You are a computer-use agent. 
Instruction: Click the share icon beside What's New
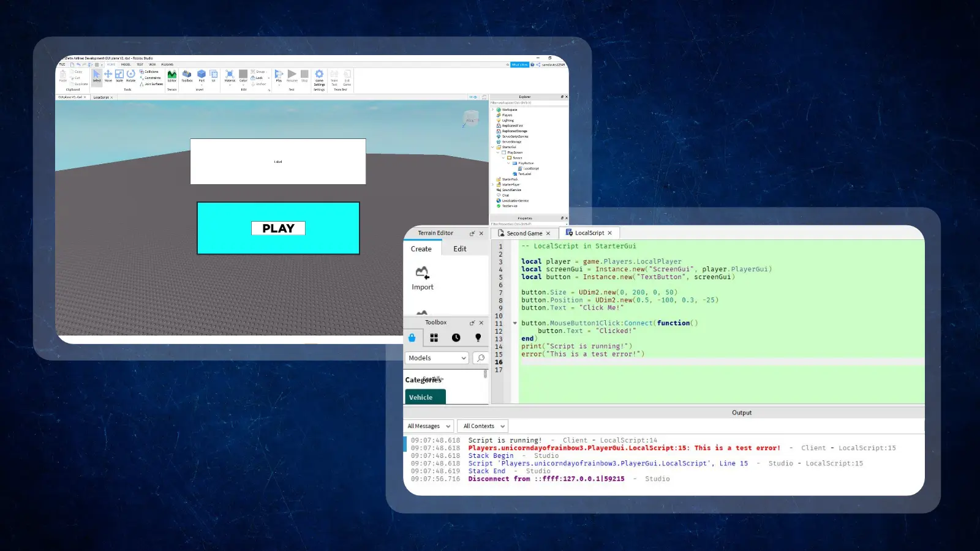(538, 64)
